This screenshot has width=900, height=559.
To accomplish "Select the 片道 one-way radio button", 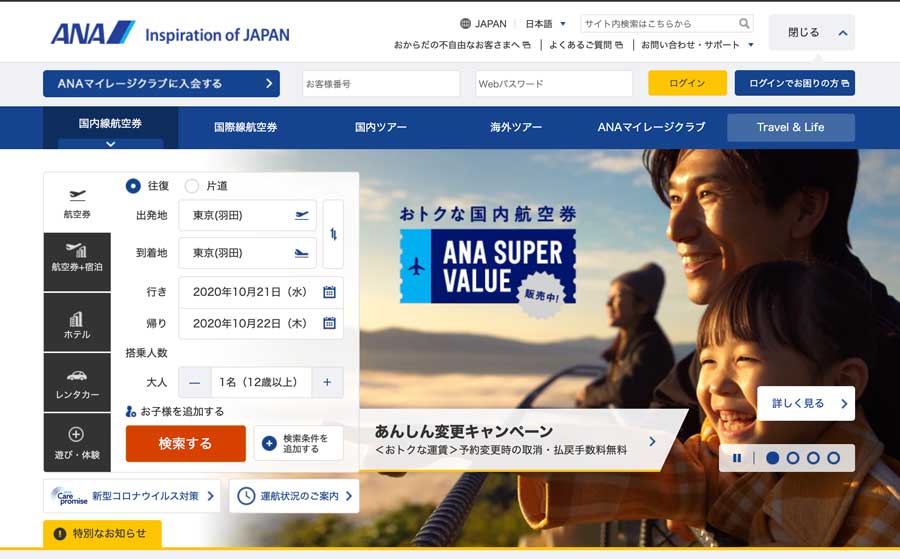I will (192, 186).
